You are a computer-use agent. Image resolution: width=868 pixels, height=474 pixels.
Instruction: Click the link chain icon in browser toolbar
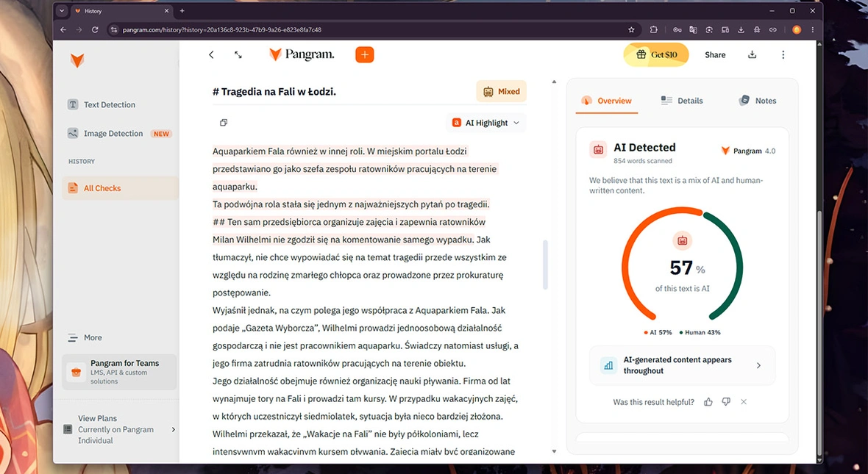click(x=773, y=30)
